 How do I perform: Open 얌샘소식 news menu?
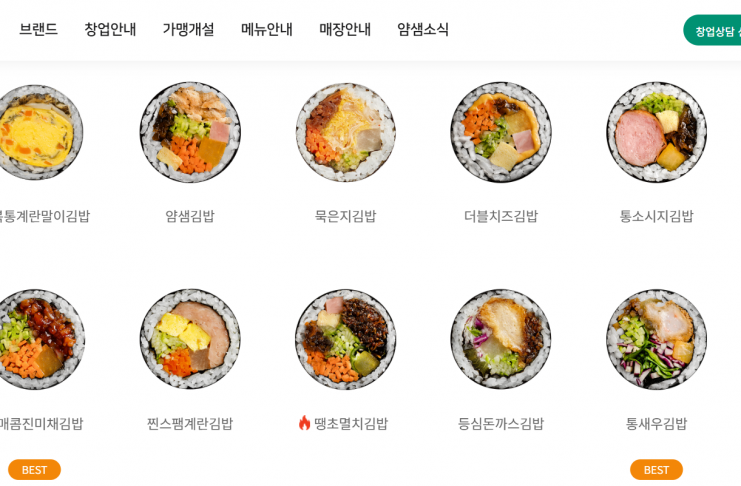pyautogui.click(x=423, y=29)
